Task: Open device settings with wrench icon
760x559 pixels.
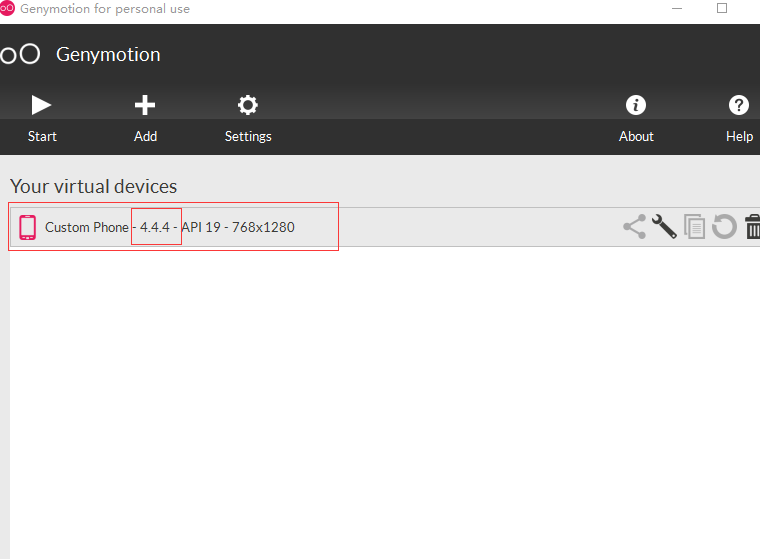Action: tap(664, 227)
